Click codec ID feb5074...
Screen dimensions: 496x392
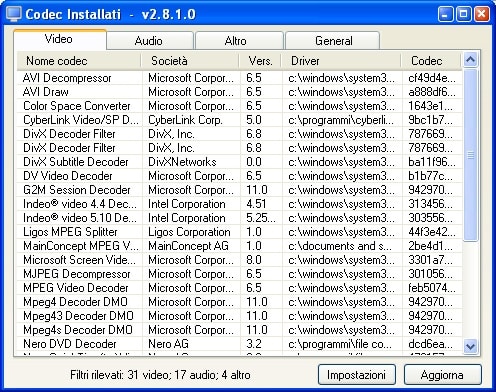pos(432,288)
